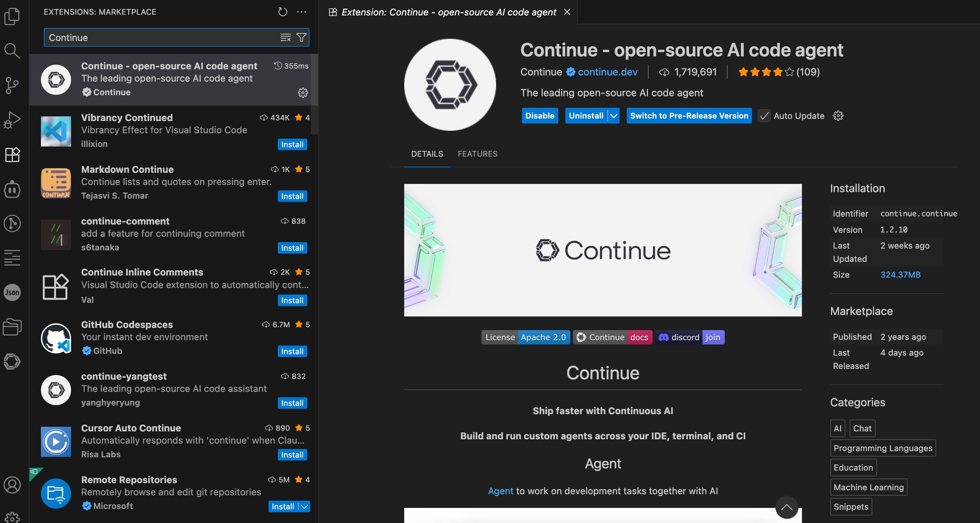Open the More Actions menu in Extensions panel
The height and width of the screenshot is (523, 980).
302,12
